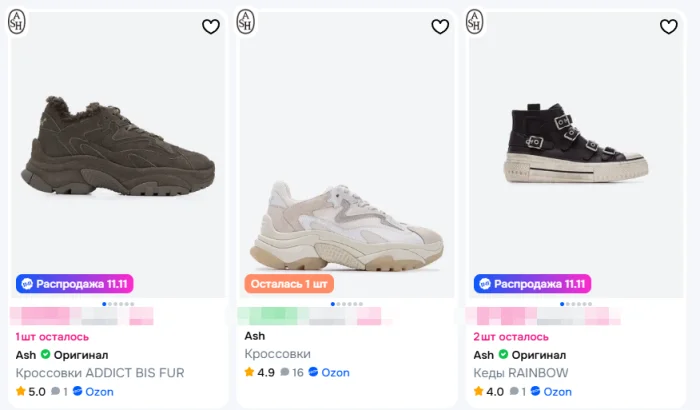Click Осталась 1 шт badge
700x410 pixels.
click(289, 284)
